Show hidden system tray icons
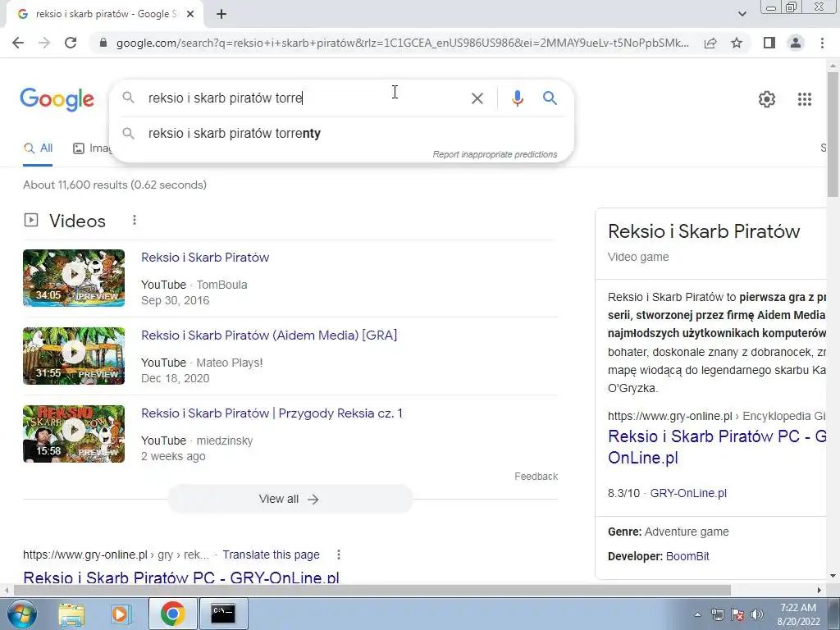Viewport: 840px width, 630px height. point(697,614)
